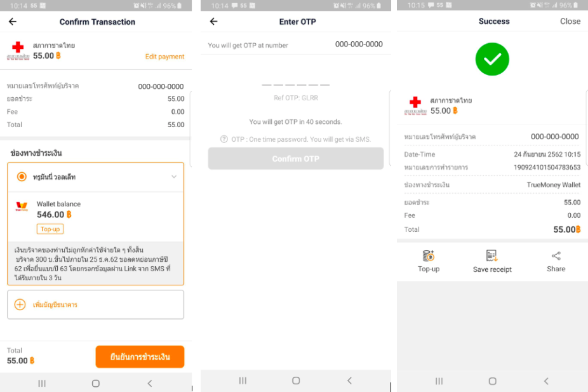Tap the green success checkmark icon
588x392 pixels.
coord(492,59)
